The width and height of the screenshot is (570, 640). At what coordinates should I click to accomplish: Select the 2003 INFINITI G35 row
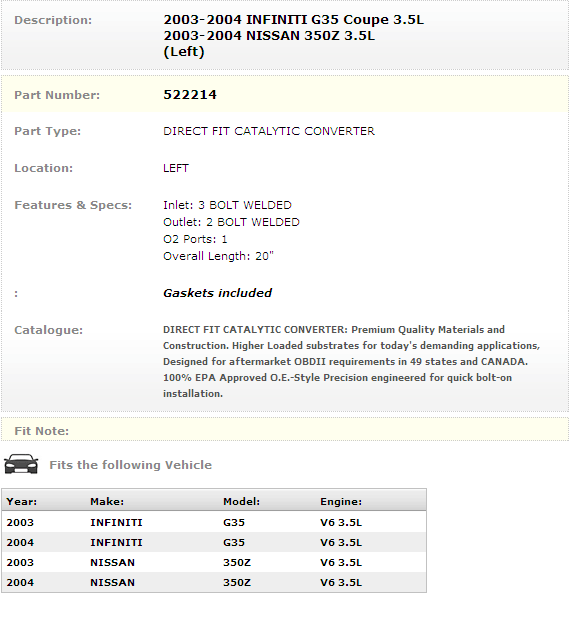tap(214, 522)
